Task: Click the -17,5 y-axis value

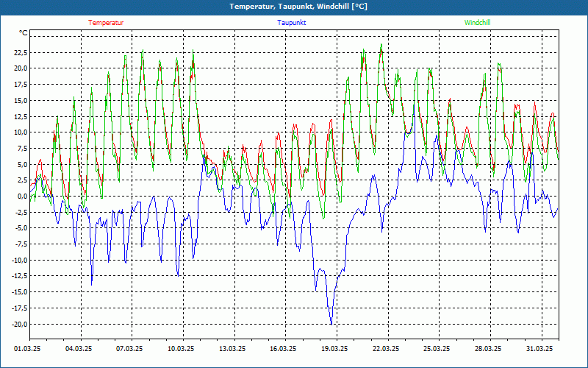Action: (19, 308)
